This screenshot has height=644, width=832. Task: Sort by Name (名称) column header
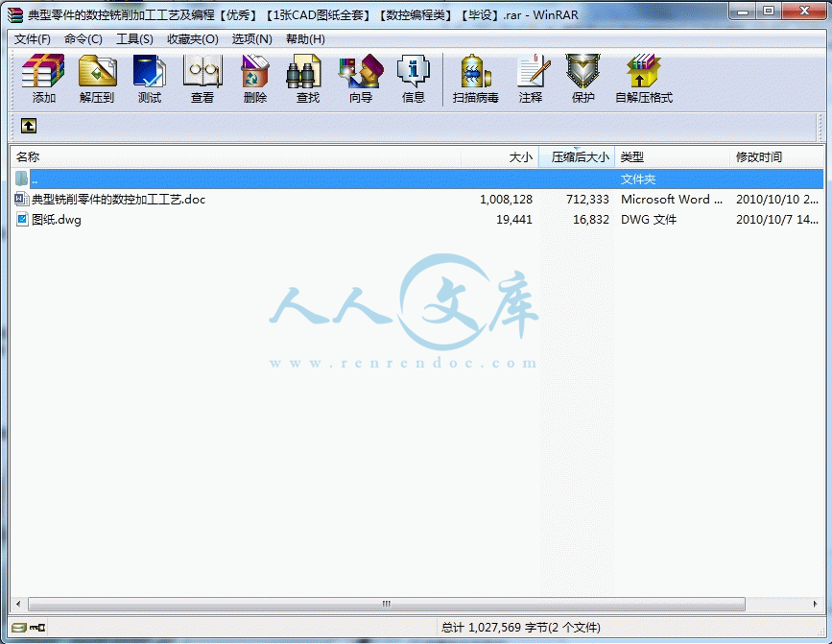click(x=236, y=157)
